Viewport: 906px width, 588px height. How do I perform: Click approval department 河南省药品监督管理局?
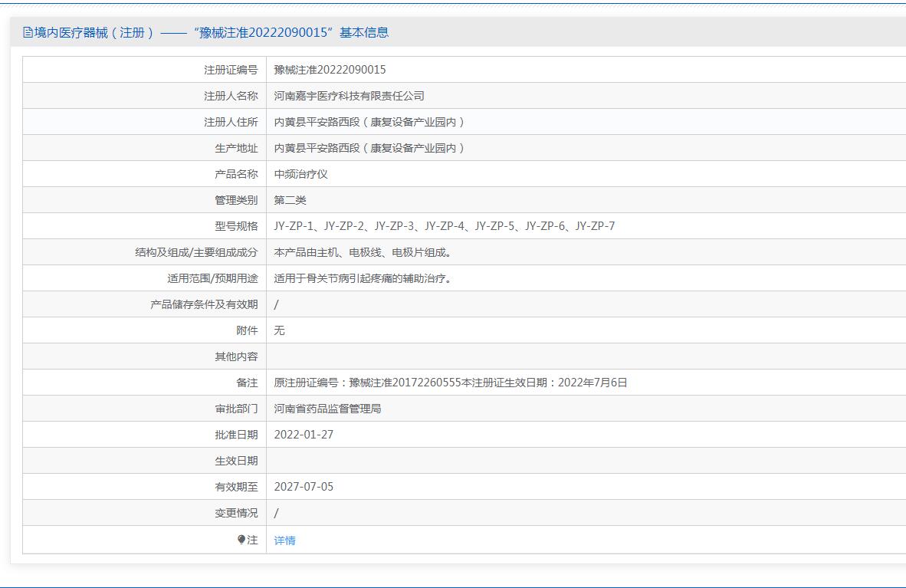tap(327, 409)
